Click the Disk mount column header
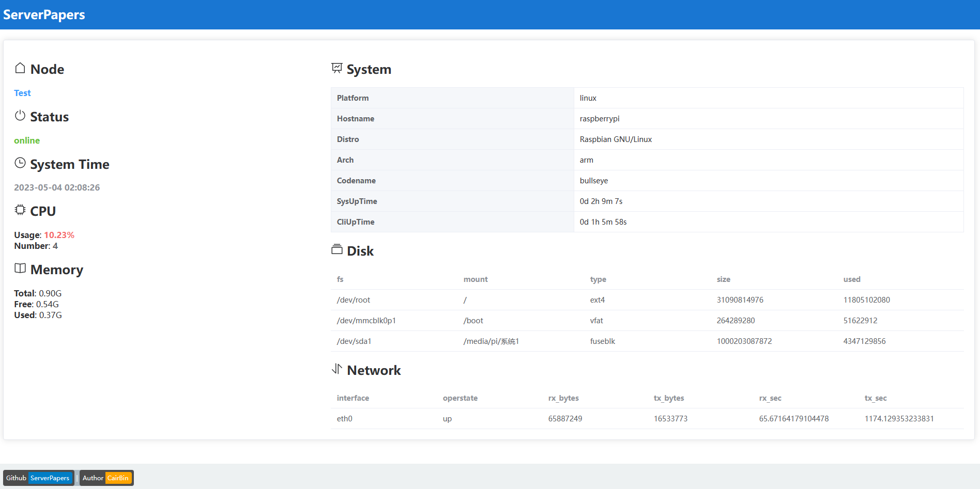 [x=476, y=279]
